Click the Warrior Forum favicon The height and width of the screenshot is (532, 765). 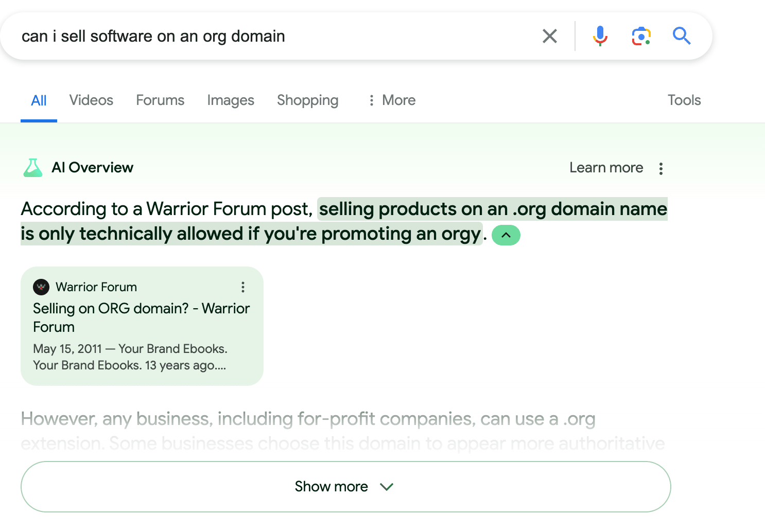41,287
